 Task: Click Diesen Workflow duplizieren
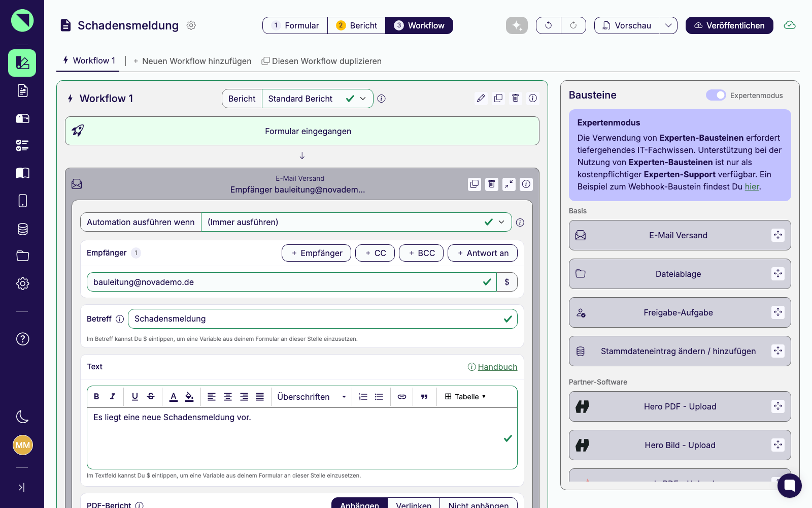click(321, 61)
